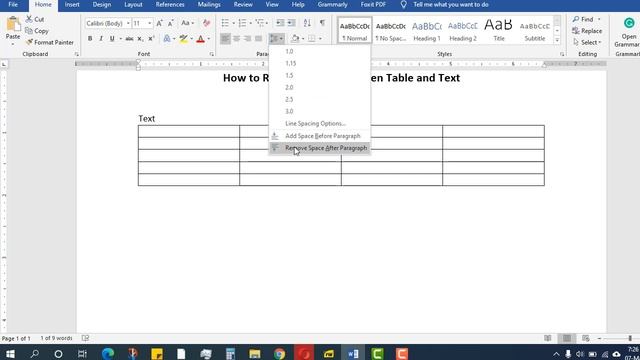Toggle Bold formatting

[90, 39]
